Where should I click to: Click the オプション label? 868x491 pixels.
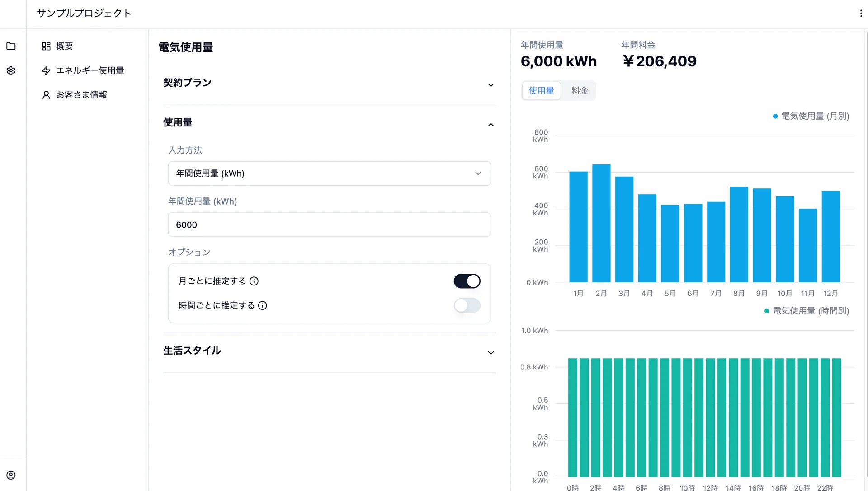tap(189, 253)
